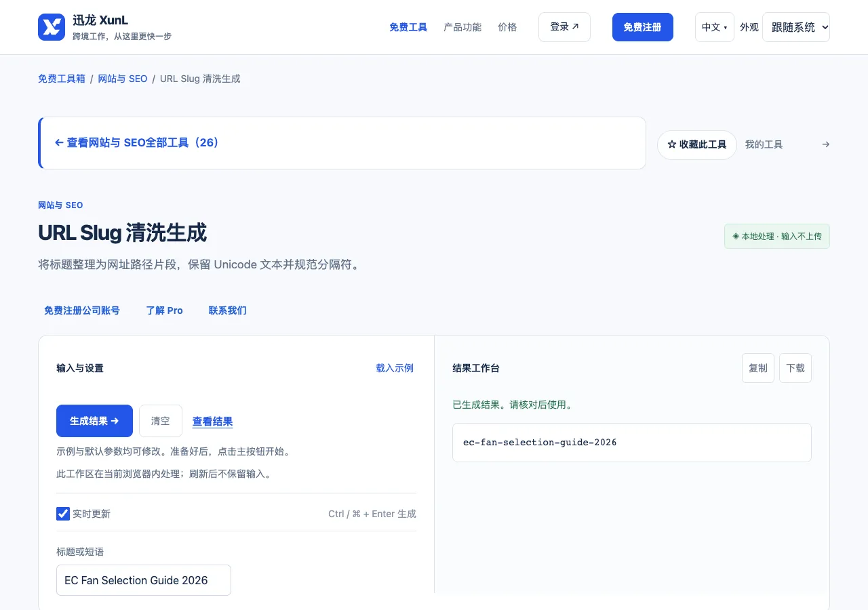Open the 免费工具 nav item
This screenshot has height=610, width=868.
(408, 27)
